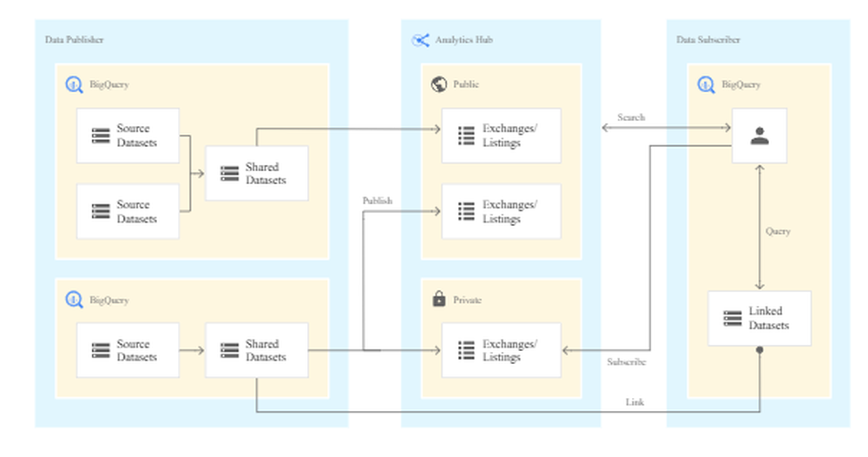Click the BigQuery magnifier icon in Data Subscriber

coord(706,85)
